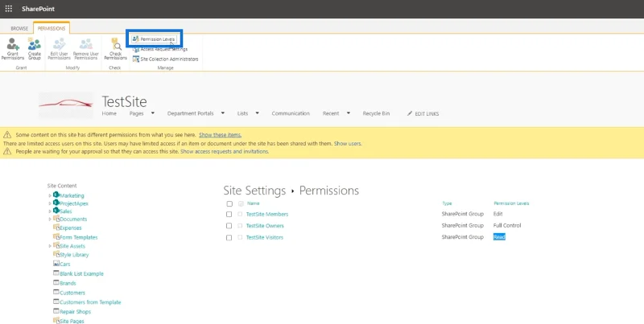Click the Marketing subsite icon

click(x=56, y=195)
